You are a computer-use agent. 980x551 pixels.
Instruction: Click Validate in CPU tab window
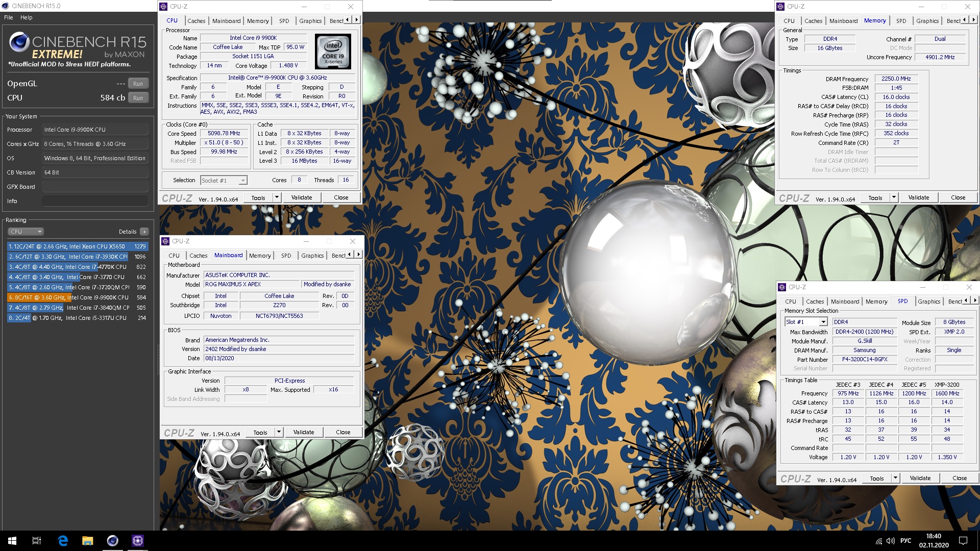302,197
